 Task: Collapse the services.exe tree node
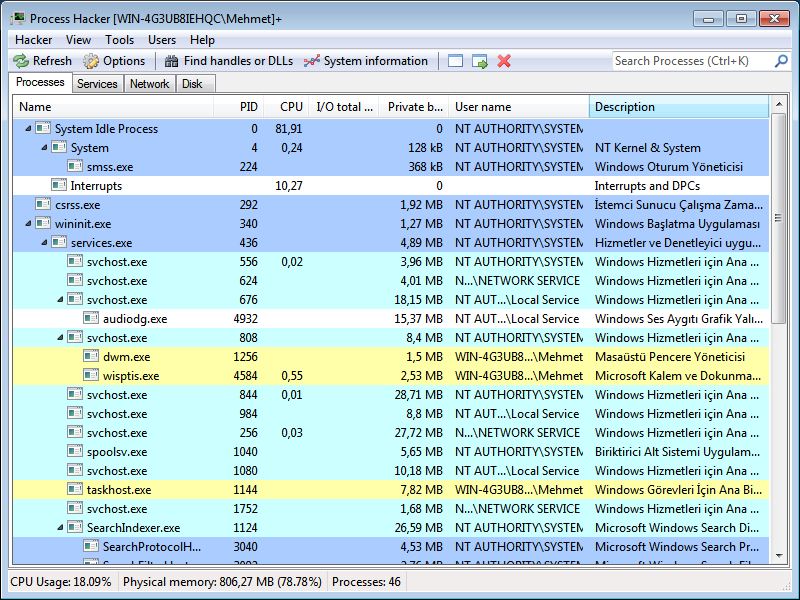tap(44, 242)
